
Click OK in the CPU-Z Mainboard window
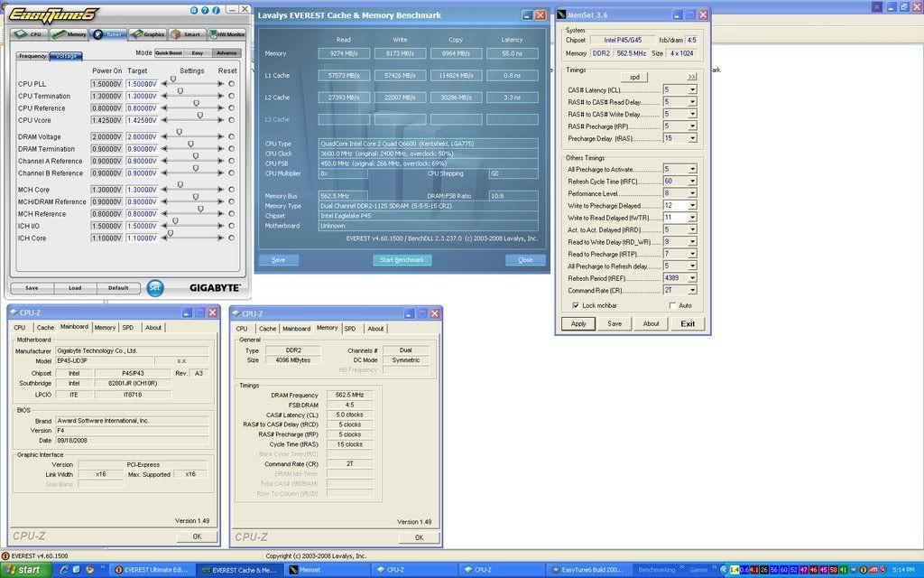[x=197, y=536]
